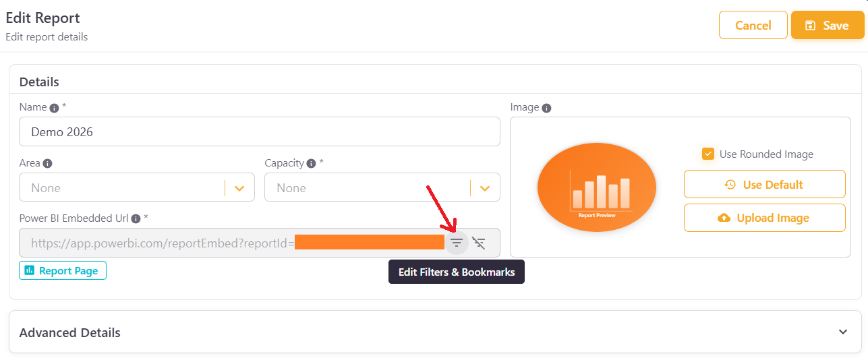The image size is (868, 360).
Task: Click the Details section header
Action: pos(39,82)
